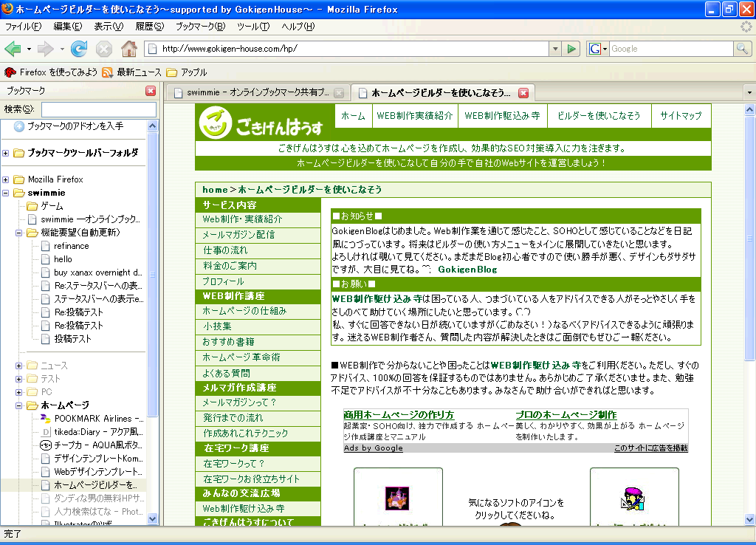Click the green Go button beside address bar

(571, 49)
